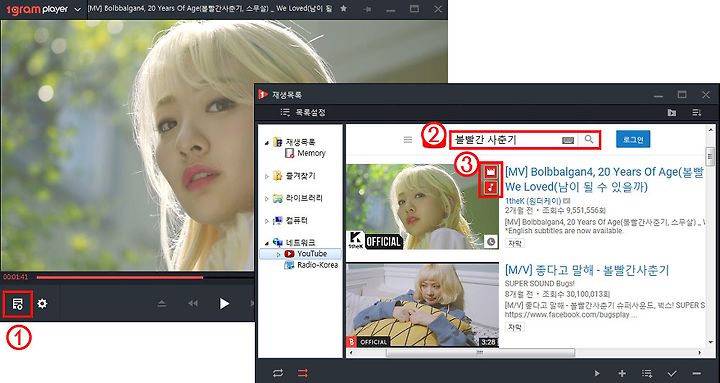Image resolution: width=720 pixels, height=383 pixels.
Task: Open 목록설정 list settings menu
Action: coord(303,112)
